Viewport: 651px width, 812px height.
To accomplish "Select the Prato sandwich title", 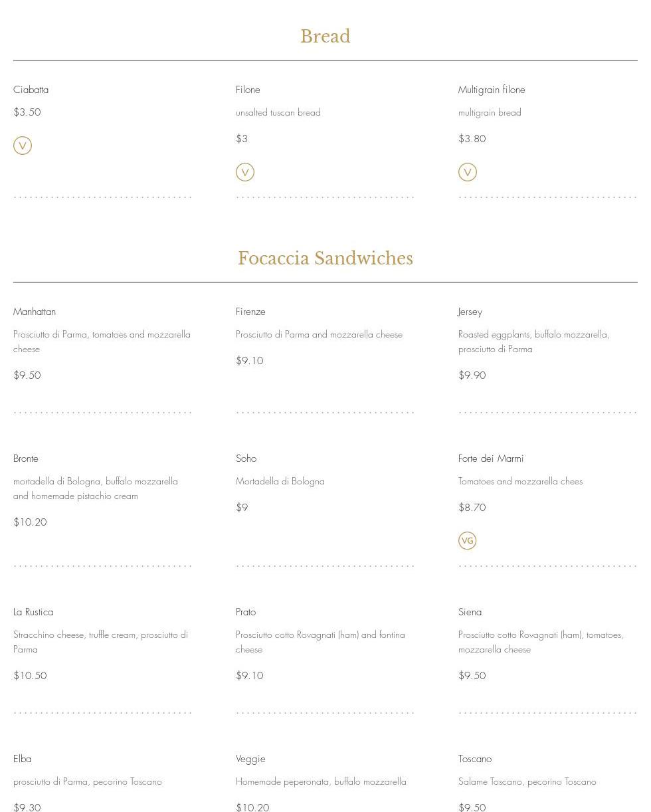I will pyautogui.click(x=246, y=612).
